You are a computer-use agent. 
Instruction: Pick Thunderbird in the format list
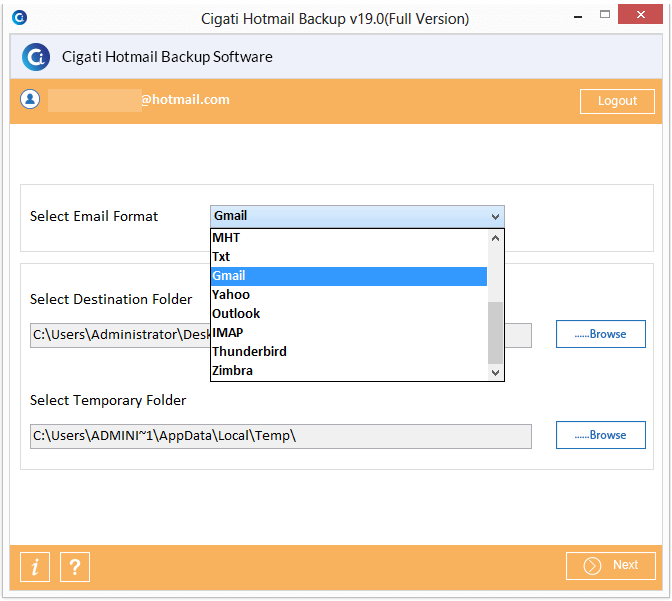[x=349, y=352]
